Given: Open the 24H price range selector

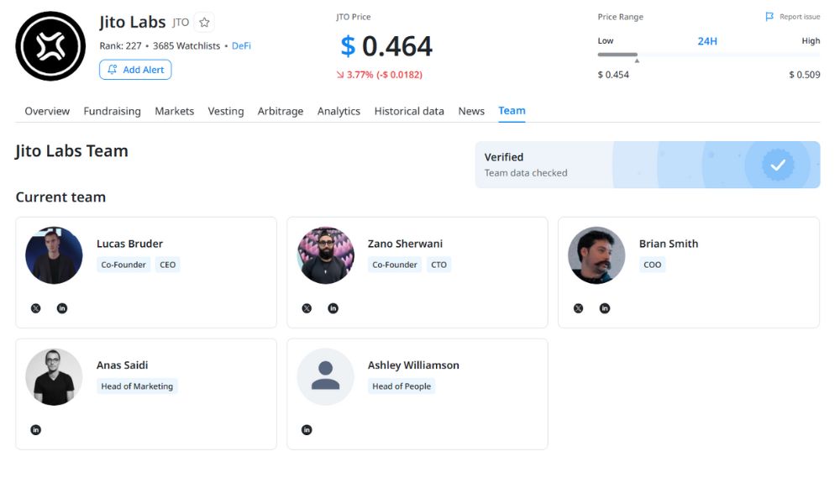Looking at the screenshot, I should click(x=707, y=41).
